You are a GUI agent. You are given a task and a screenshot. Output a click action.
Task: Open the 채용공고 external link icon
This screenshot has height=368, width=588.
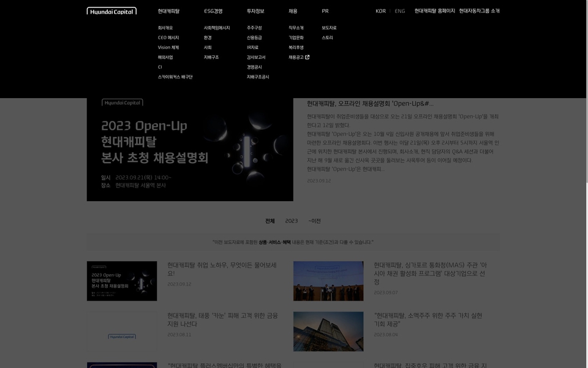(307, 57)
